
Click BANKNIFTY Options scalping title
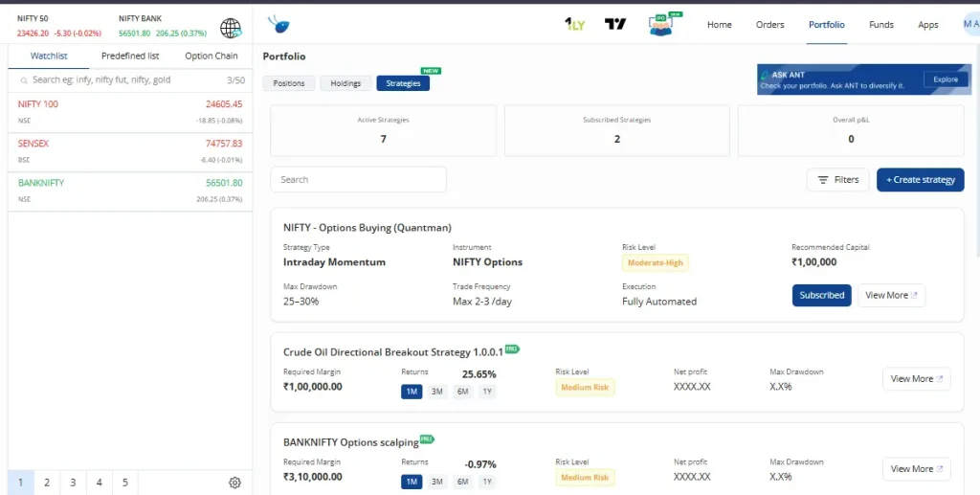pyautogui.click(x=350, y=442)
